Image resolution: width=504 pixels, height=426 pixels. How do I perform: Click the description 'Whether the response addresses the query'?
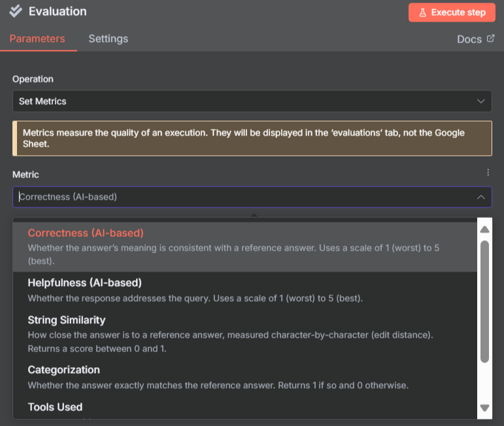pos(119,298)
